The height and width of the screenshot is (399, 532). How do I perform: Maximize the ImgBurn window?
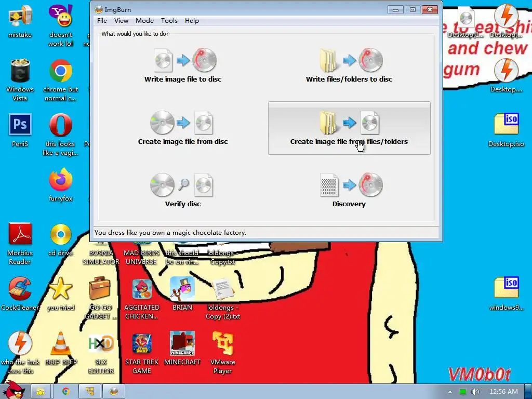tap(412, 10)
